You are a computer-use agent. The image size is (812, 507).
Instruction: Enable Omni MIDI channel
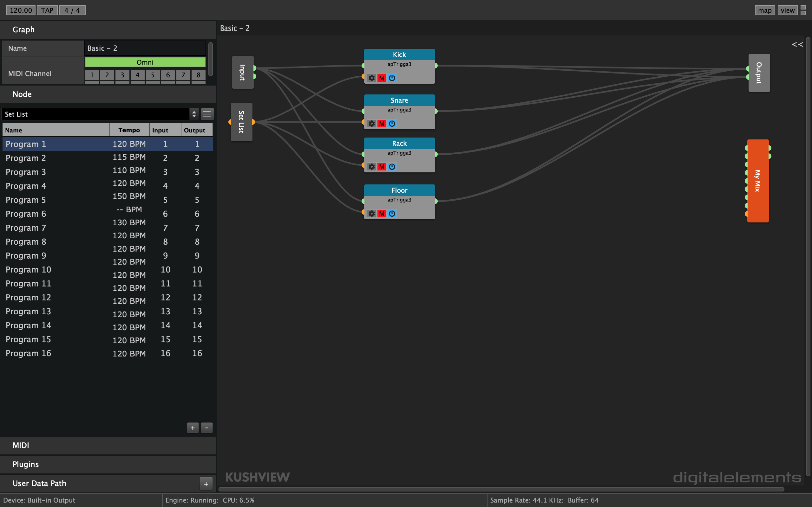pos(145,62)
